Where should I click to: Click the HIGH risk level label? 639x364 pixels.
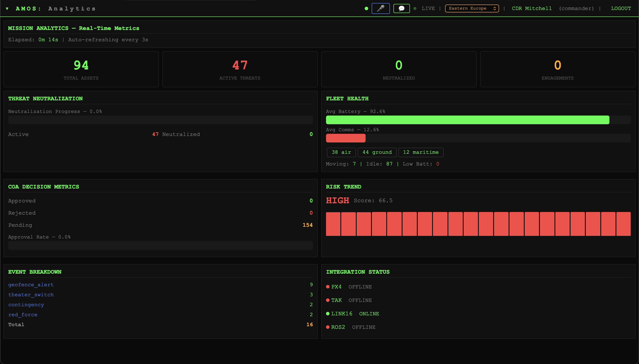(338, 200)
